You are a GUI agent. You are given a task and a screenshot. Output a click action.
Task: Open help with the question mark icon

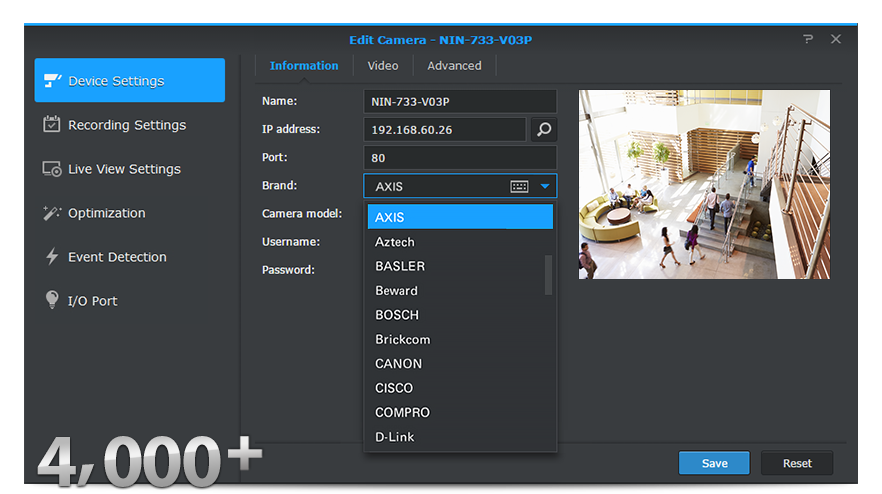point(808,39)
